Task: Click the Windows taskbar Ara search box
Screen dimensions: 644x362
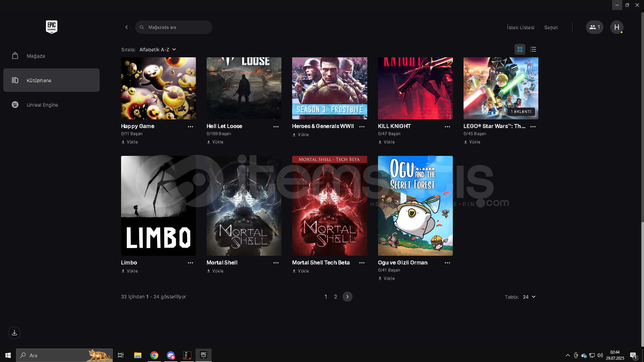Action: [64, 355]
